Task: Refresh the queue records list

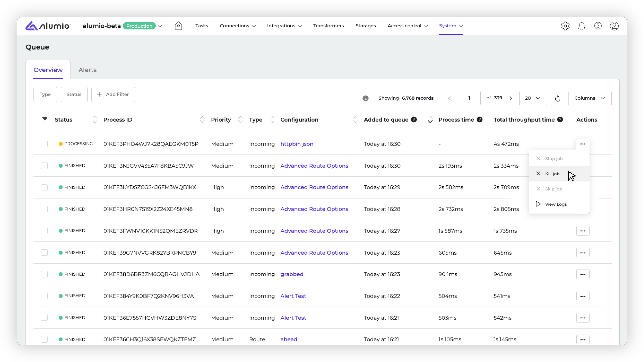Action: 557,98
